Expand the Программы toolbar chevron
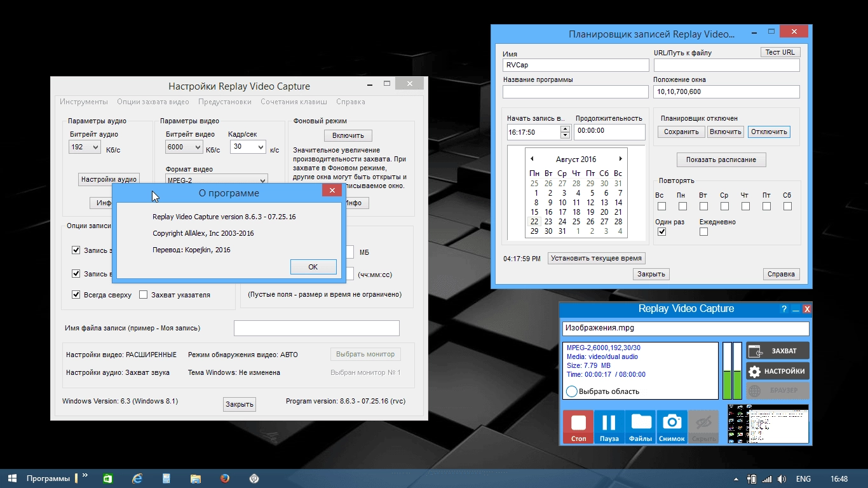The width and height of the screenshot is (868, 488). [x=85, y=475]
